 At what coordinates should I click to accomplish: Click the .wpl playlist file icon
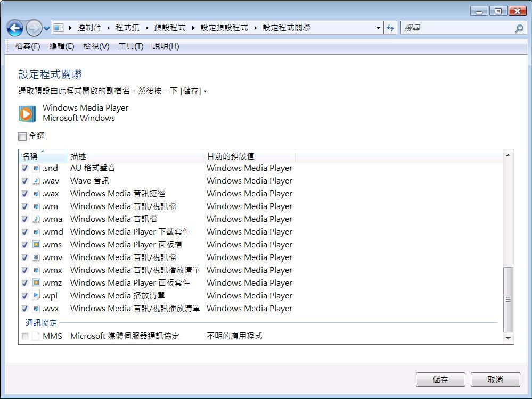click(x=36, y=296)
